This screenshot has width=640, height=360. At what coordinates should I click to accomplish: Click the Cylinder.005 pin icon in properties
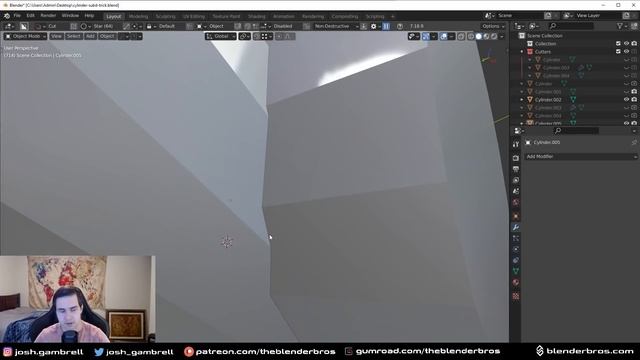634,142
